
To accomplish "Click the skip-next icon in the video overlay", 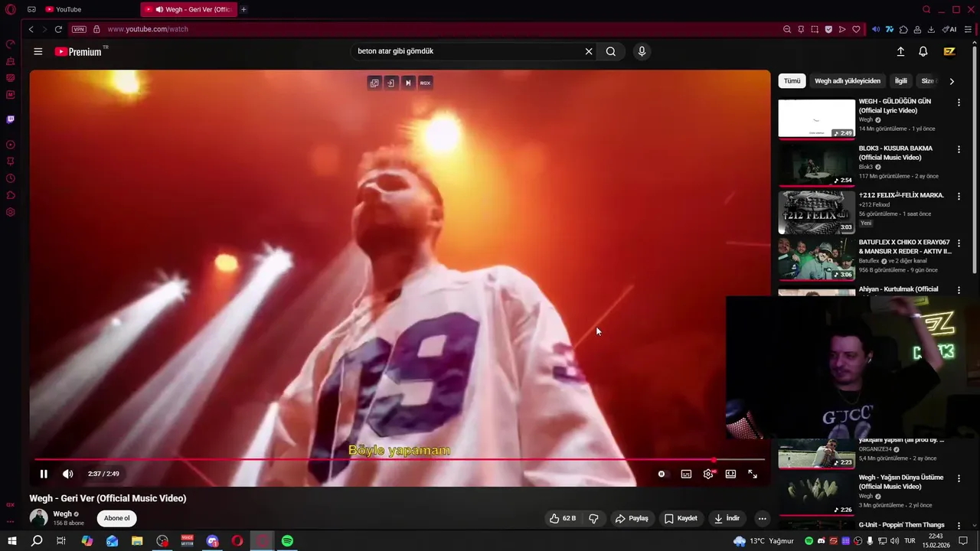I will tap(408, 83).
